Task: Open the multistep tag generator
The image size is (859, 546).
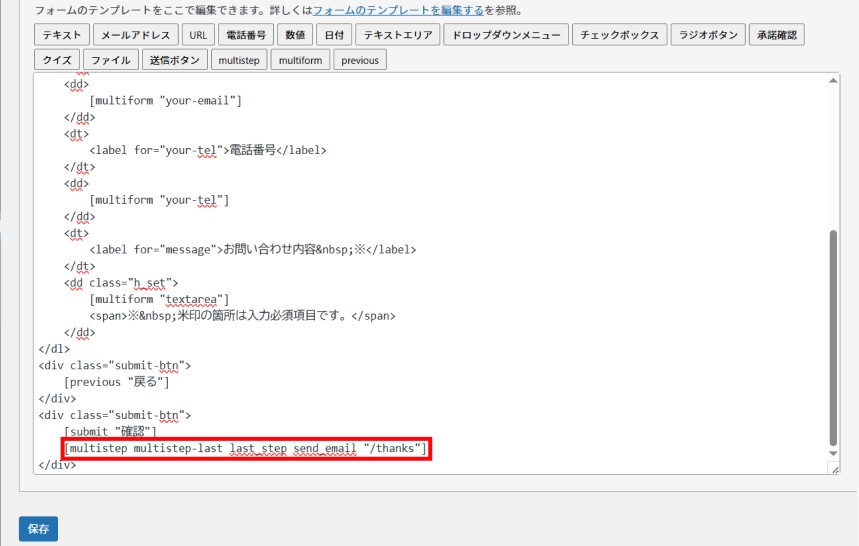Action: [x=239, y=60]
